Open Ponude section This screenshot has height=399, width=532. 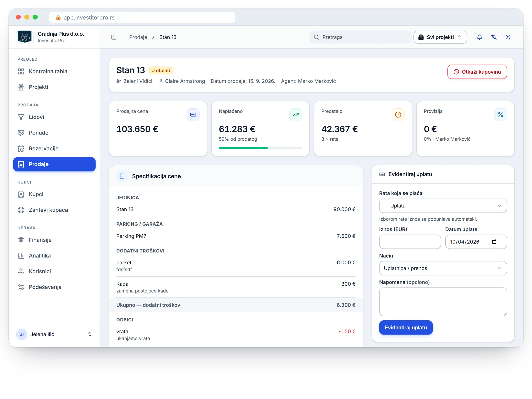[54, 133]
